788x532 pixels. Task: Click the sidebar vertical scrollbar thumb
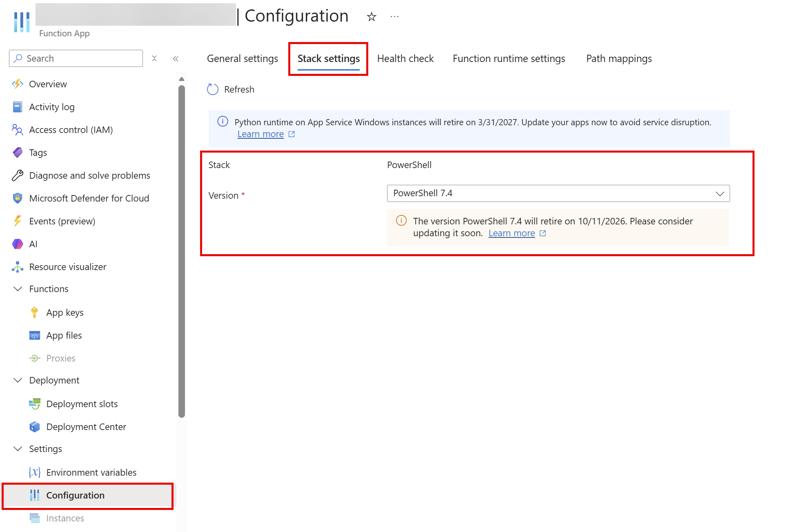(x=182, y=251)
